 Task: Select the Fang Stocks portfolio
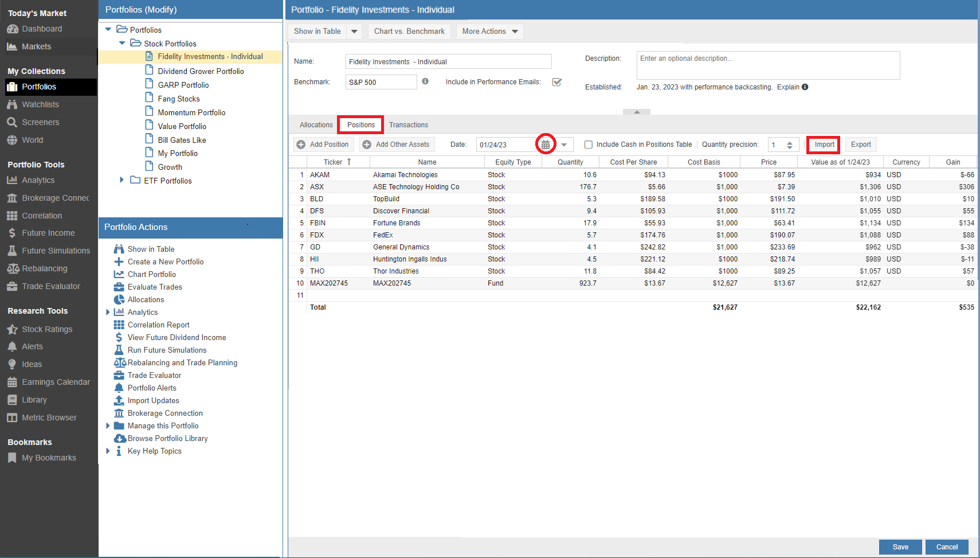(179, 99)
